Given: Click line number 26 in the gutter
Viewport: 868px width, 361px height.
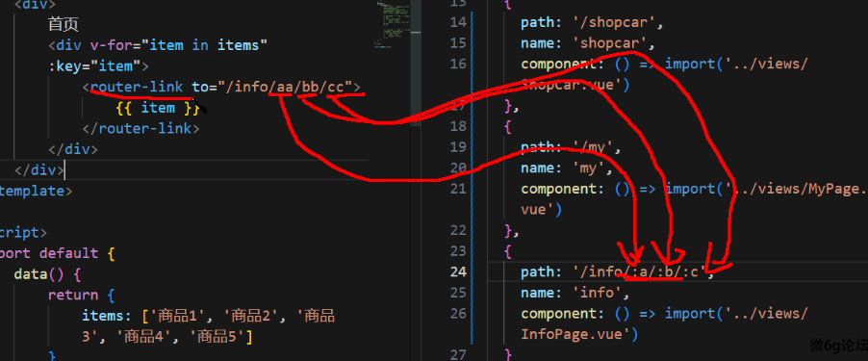Looking at the screenshot, I should 459,314.
